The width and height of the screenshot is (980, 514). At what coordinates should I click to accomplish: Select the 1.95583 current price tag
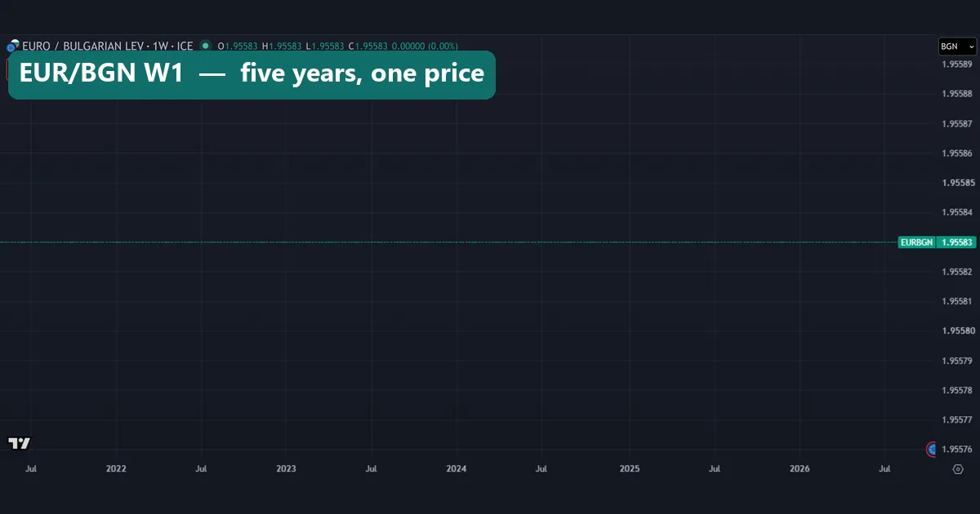[956, 242]
